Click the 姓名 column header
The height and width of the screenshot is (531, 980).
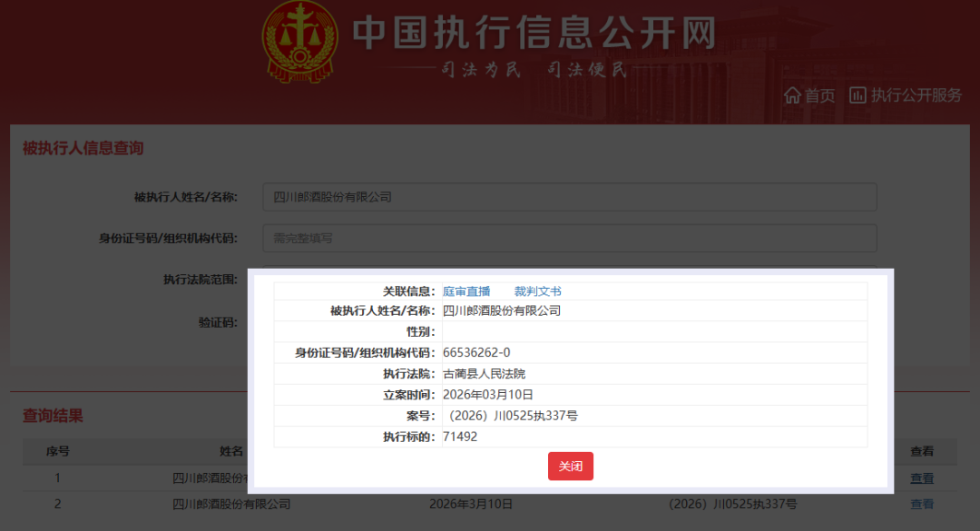(x=231, y=451)
